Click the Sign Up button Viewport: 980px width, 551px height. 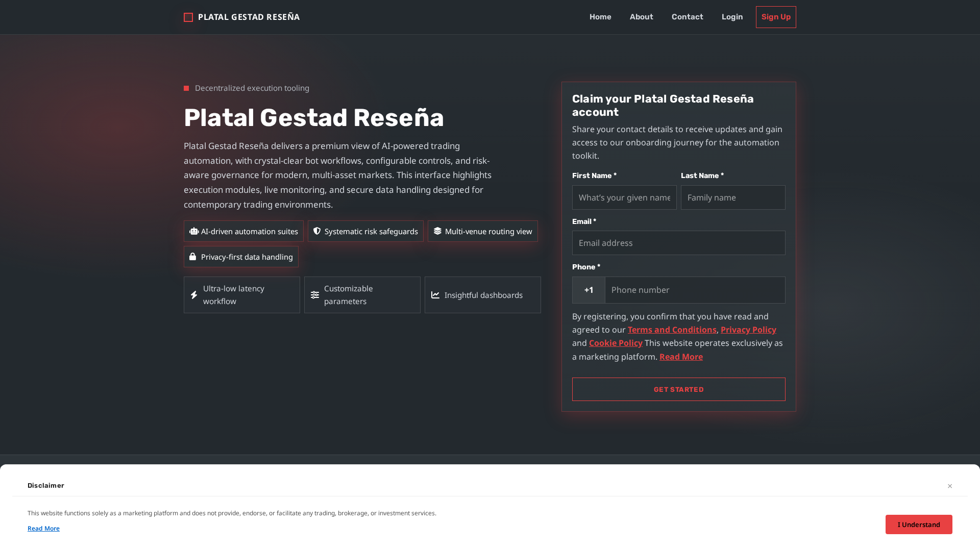(x=776, y=17)
